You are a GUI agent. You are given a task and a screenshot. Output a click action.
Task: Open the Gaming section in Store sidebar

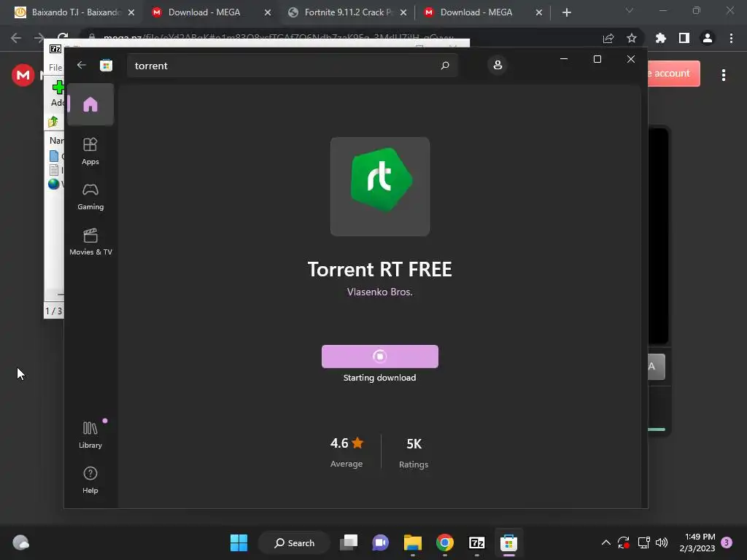[x=90, y=197]
